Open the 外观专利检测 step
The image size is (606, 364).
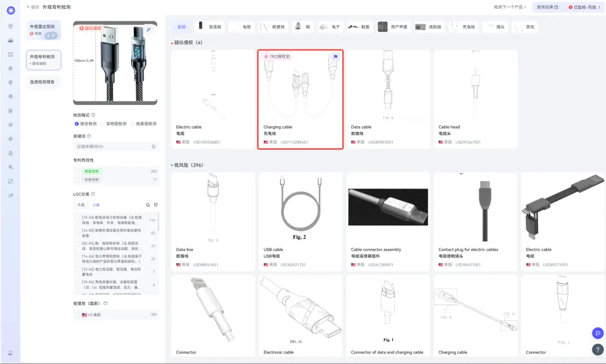43,60
